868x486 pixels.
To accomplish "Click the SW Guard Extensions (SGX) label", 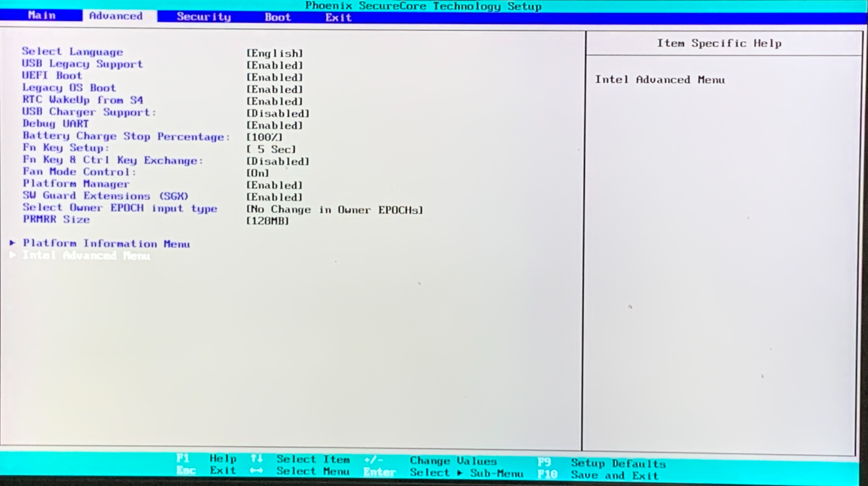I will click(105, 196).
